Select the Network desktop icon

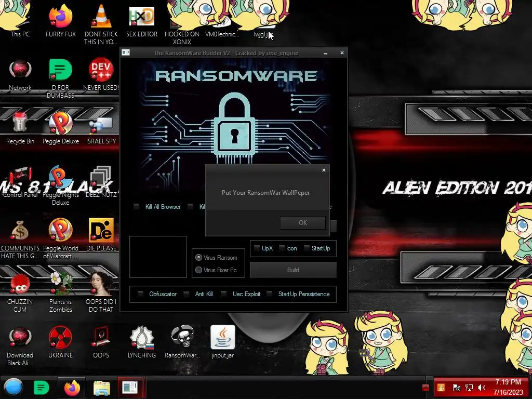[x=20, y=75]
